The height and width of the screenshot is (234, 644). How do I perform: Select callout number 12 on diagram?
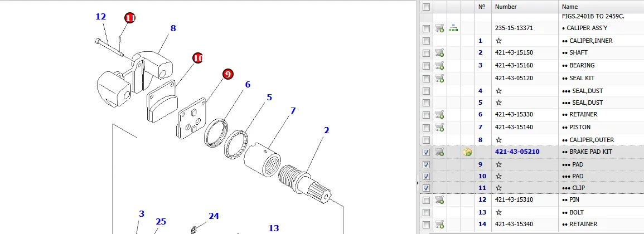pyautogui.click(x=100, y=17)
